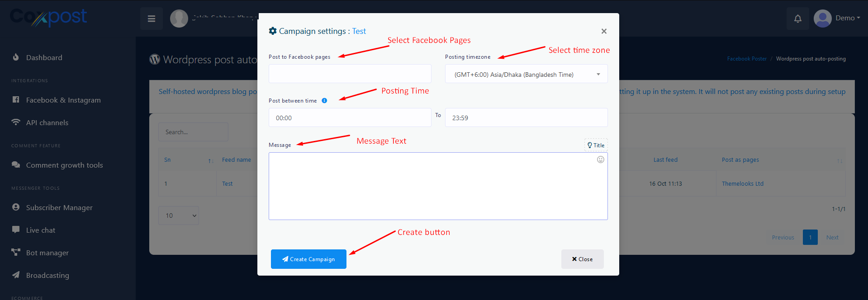Screen dimensions: 868x300
Task: Click the Post to Facebook pages field
Action: click(350, 74)
